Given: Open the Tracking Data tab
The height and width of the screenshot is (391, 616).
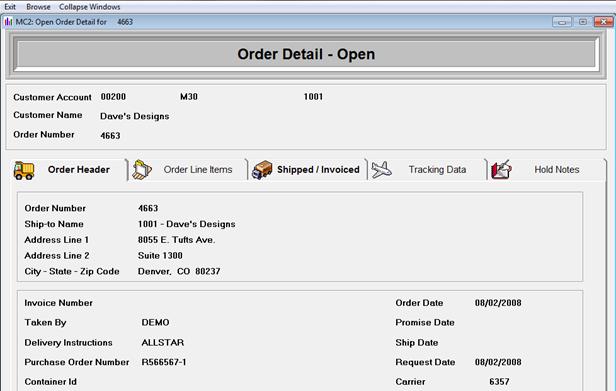Looking at the screenshot, I should coord(437,170).
